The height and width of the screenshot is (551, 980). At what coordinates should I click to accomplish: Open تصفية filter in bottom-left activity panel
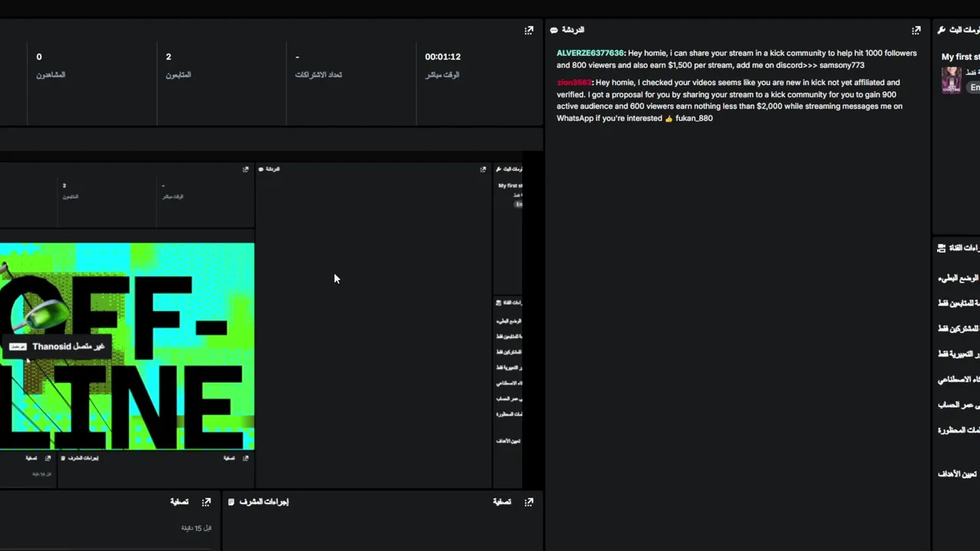[x=179, y=502]
